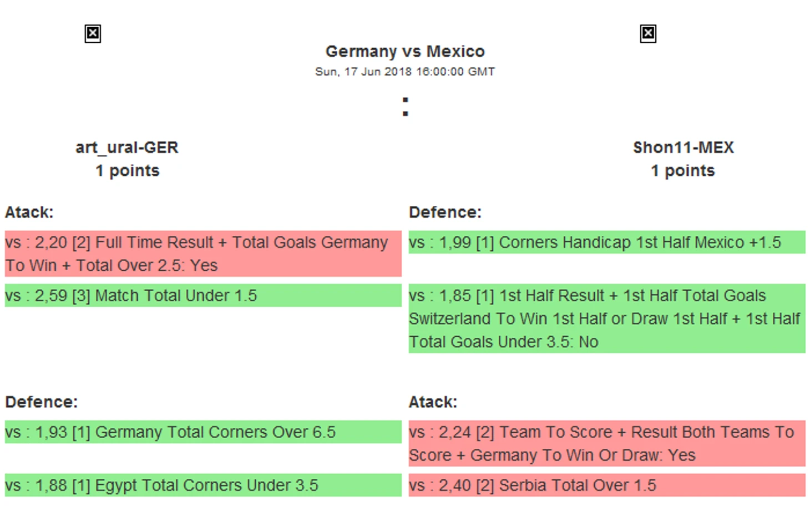The image size is (810, 532).
Task: Select the Serbia Total Over 1.5 row
Action: point(606,485)
